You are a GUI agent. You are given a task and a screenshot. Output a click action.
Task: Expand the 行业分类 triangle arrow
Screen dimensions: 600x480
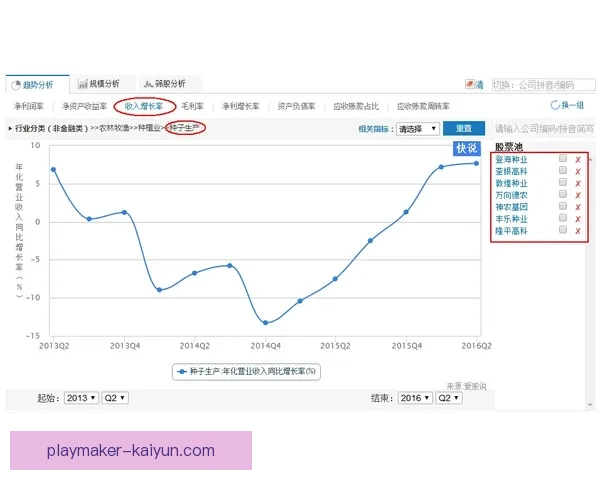pyautogui.click(x=10, y=128)
